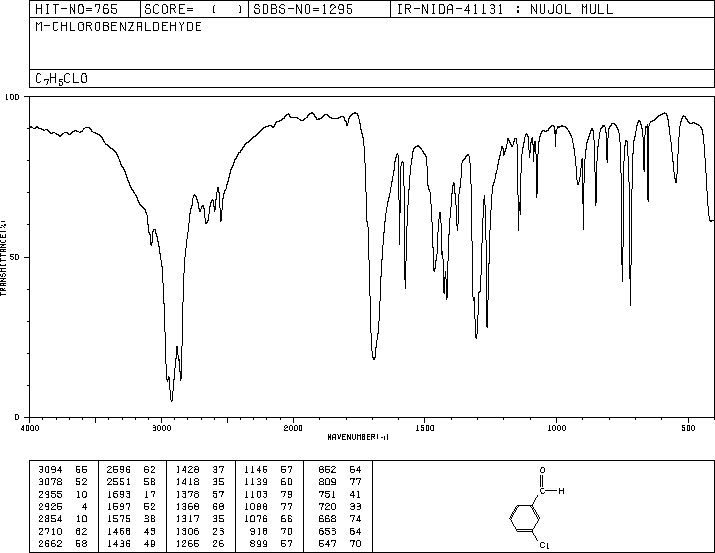Click the 50 y-axis tick label
Image resolution: width=715 pixels, height=553 pixels.
(16, 257)
